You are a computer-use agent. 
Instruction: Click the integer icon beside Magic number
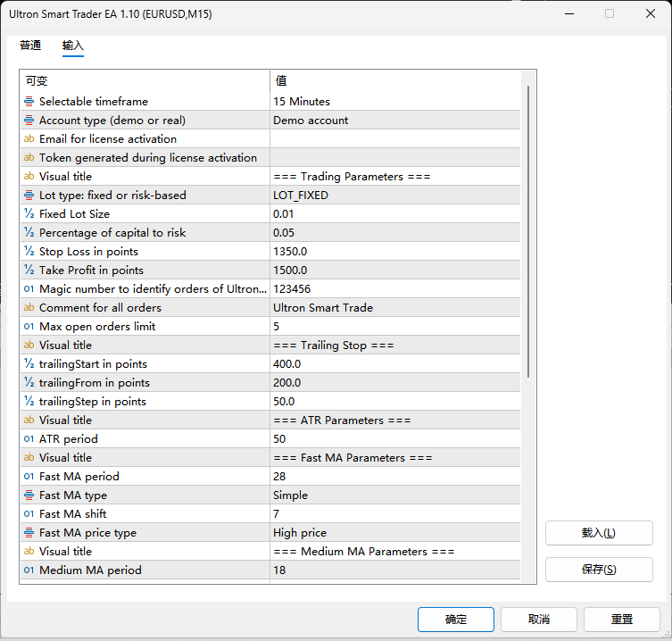(x=29, y=289)
